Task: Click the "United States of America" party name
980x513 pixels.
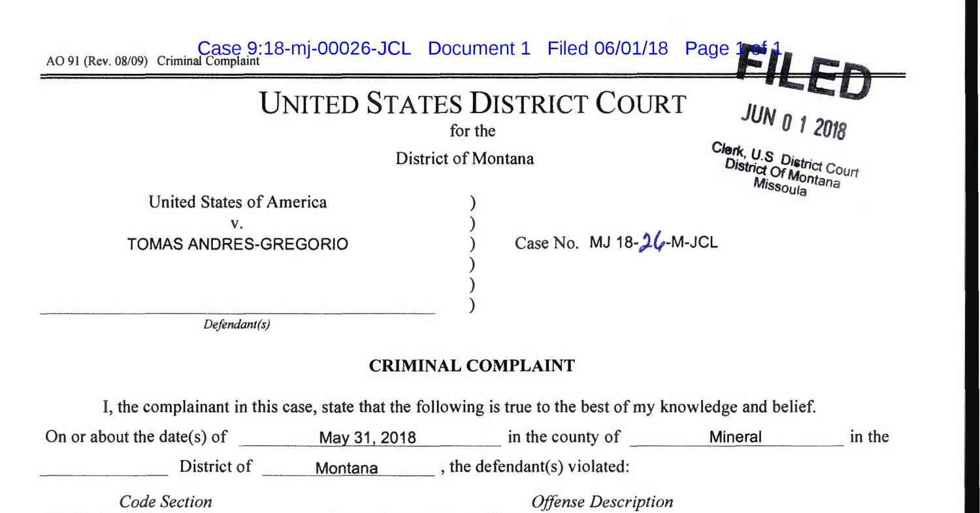Action: 238,202
